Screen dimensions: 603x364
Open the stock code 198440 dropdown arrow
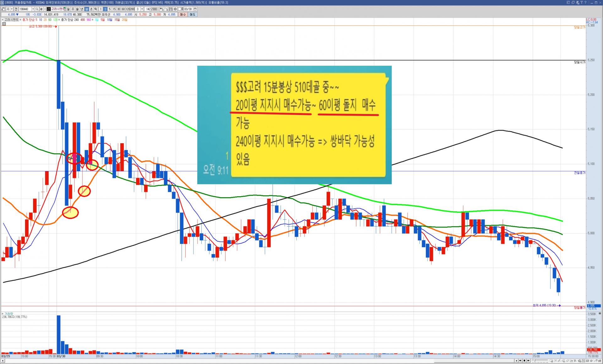(x=33, y=9)
